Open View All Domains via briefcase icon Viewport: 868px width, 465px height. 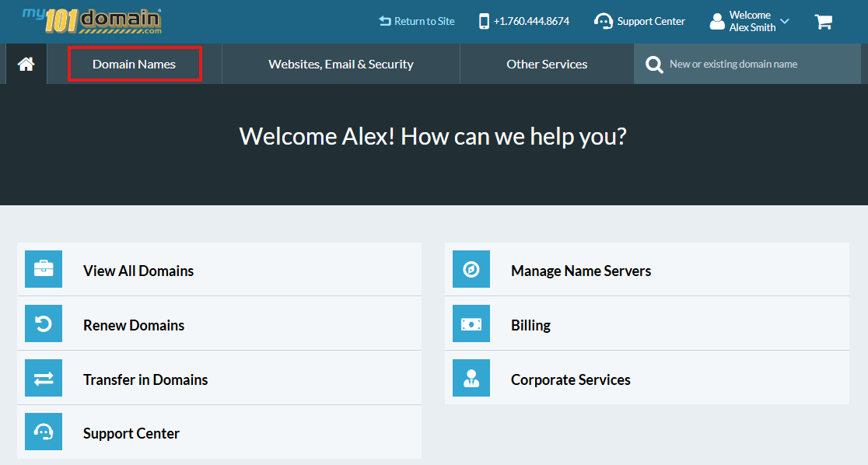[x=43, y=268]
